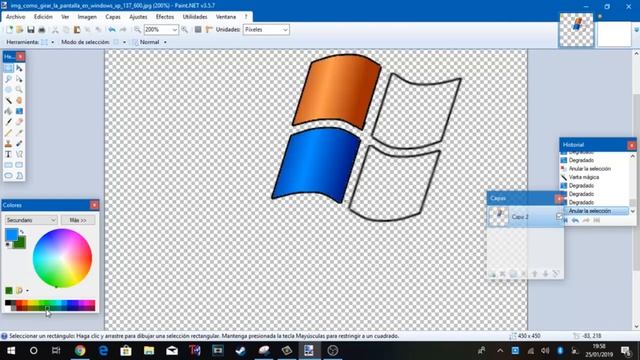The height and width of the screenshot is (360, 640).
Task: Open the Herramienta tool chooser dropdown
Action: [x=52, y=42]
